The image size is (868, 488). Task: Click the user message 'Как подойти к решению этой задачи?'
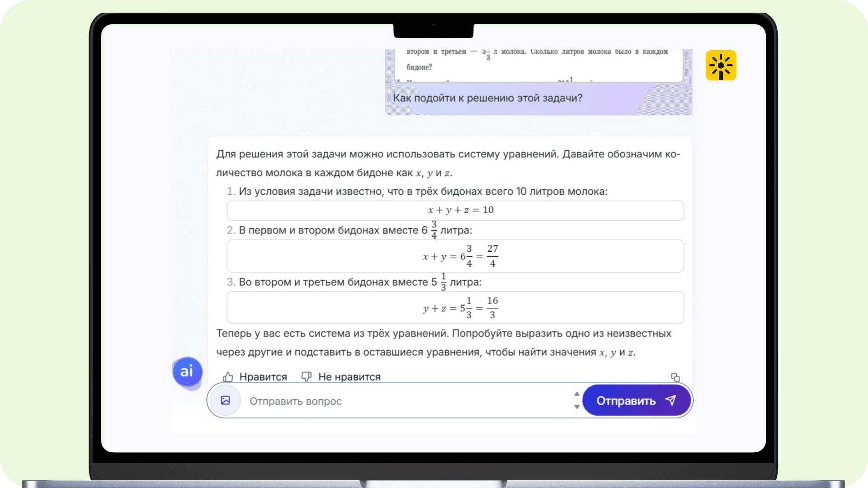[x=488, y=98]
